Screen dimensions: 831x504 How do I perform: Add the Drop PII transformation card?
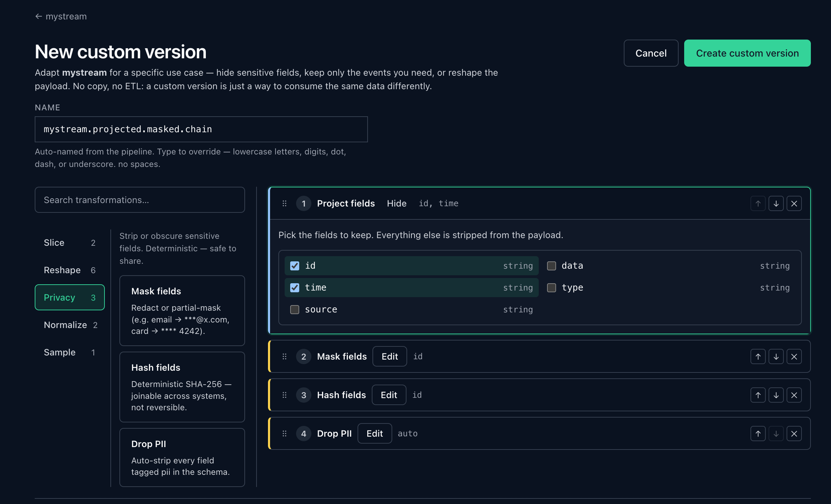pos(182,457)
